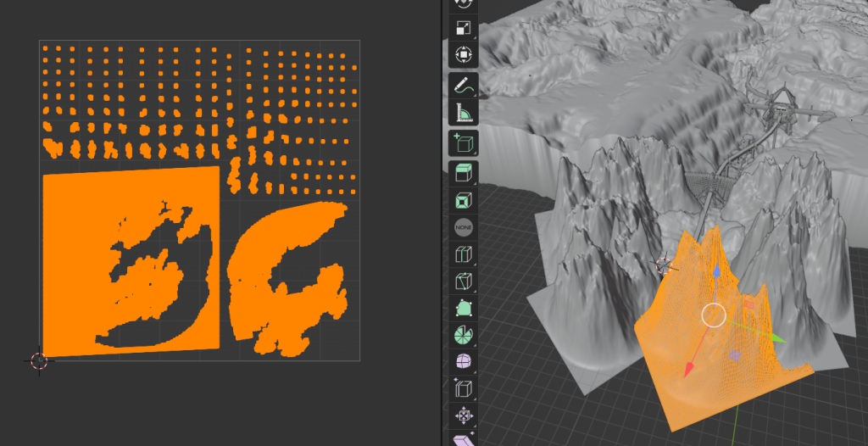Screen dimensions: 868x446
Task: Click the white circle transform gizmo
Action: [714, 315]
